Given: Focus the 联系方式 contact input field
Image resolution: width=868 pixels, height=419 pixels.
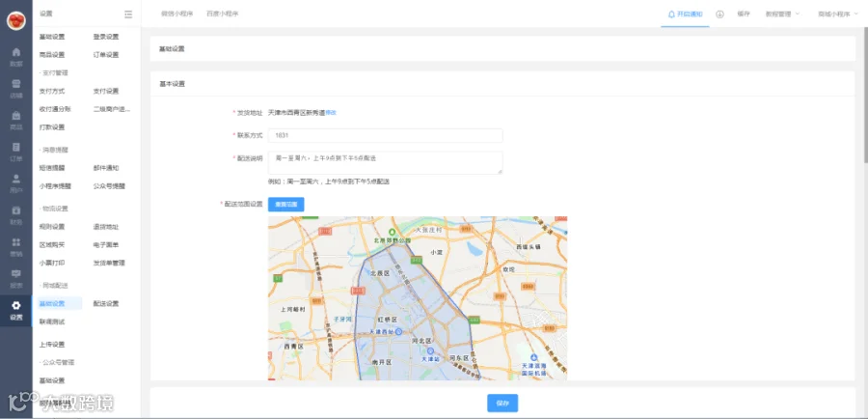Looking at the screenshot, I should [385, 135].
